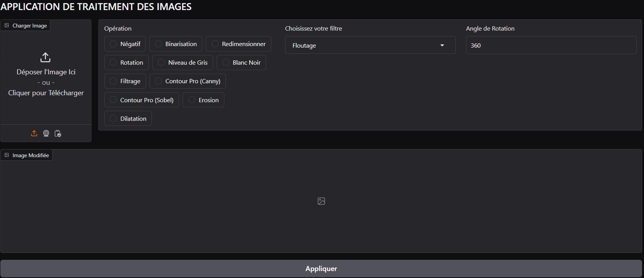Screen dimensions: 644x278
Task: Click the Angle de Rotation field
Action: coord(551,45)
